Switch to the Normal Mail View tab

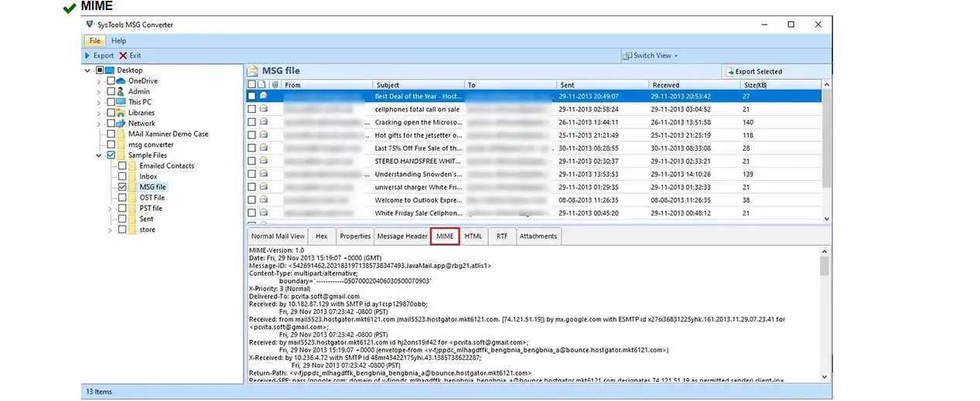click(x=278, y=236)
